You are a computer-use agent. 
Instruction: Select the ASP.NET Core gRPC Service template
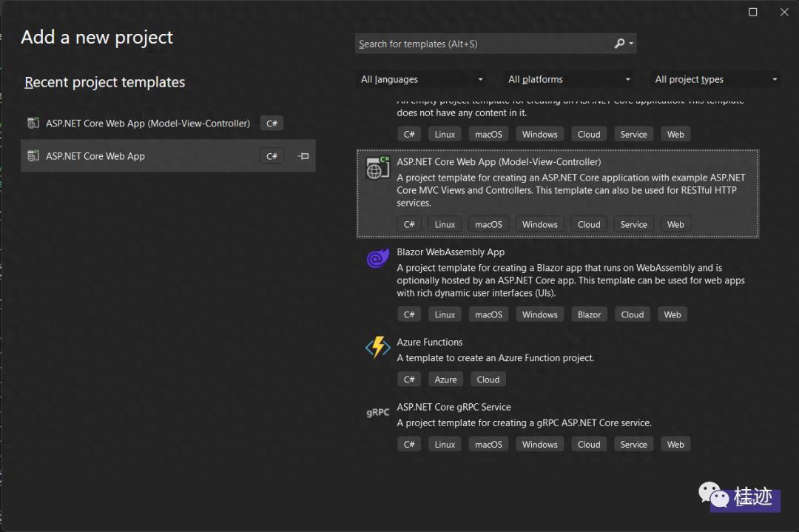(558, 425)
